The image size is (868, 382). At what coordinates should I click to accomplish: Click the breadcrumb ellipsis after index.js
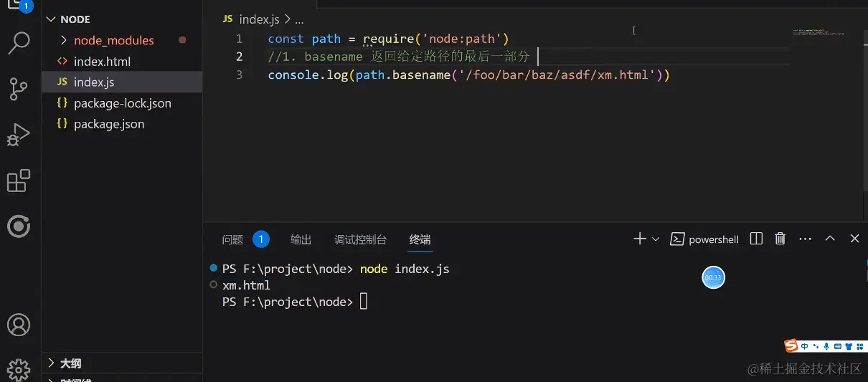point(300,20)
